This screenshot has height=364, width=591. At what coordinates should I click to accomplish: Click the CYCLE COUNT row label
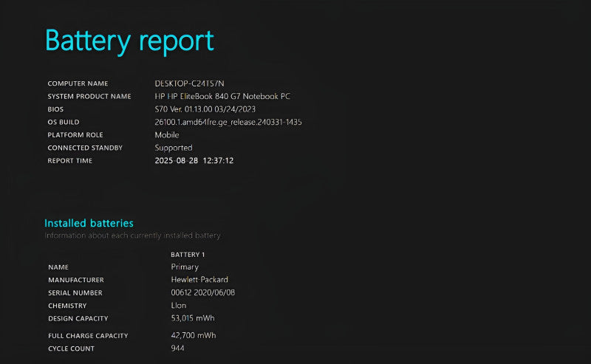coord(71,348)
